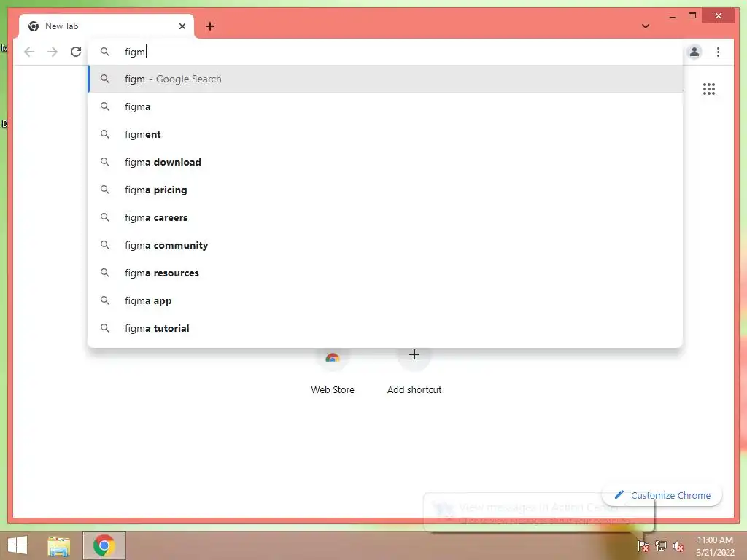Click the browser Forward arrow

click(x=53, y=52)
